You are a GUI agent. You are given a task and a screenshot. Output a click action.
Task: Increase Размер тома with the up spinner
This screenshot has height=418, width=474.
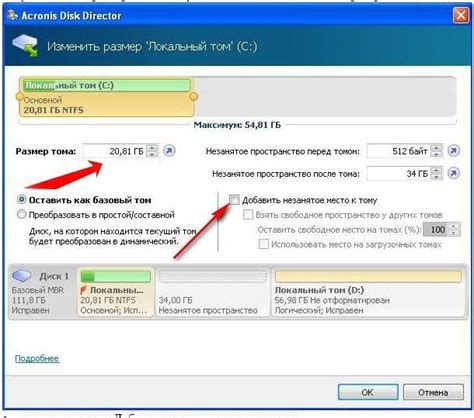[x=152, y=148]
